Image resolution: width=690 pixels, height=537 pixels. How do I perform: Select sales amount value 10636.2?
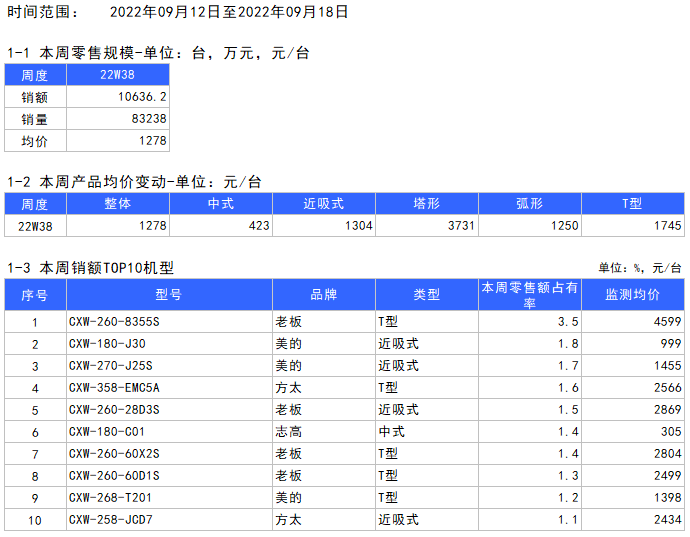142,97
